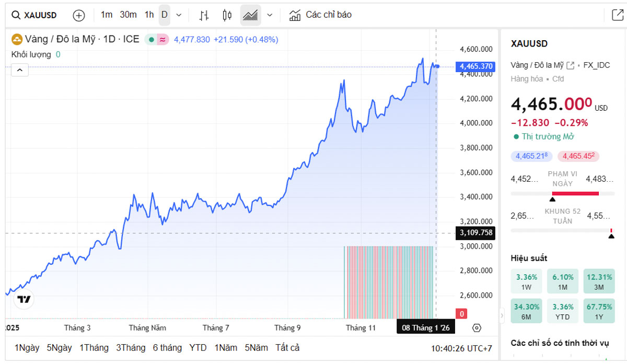Click the 10:40:26 UTC+7 timezone button
Screen dimensions: 627x364
pos(461,348)
